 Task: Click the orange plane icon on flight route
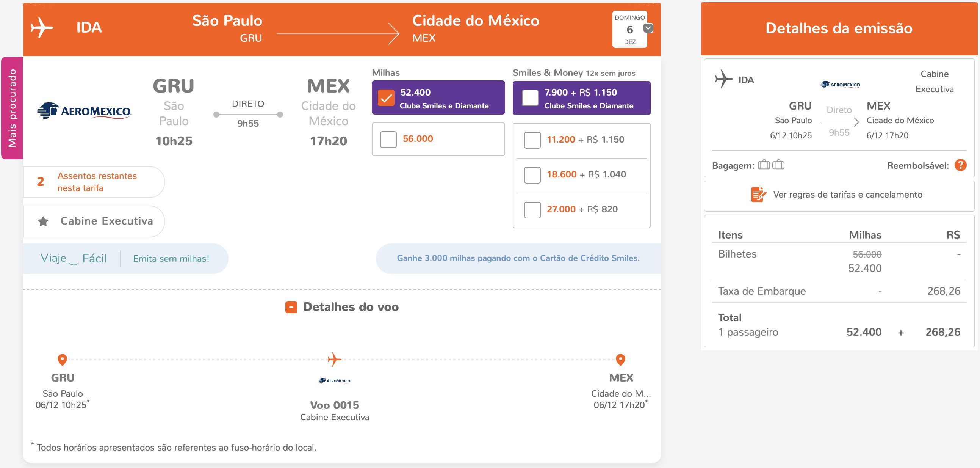(334, 360)
